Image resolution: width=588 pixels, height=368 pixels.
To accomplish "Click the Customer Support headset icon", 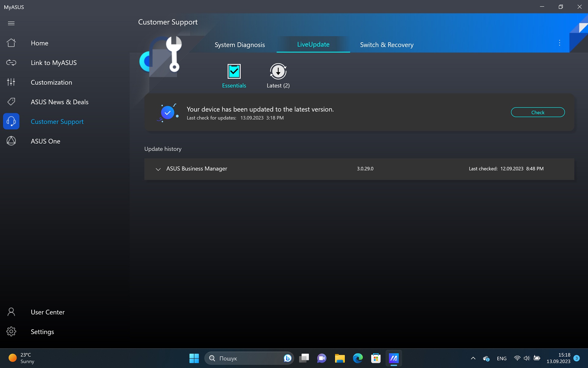I will pyautogui.click(x=11, y=121).
